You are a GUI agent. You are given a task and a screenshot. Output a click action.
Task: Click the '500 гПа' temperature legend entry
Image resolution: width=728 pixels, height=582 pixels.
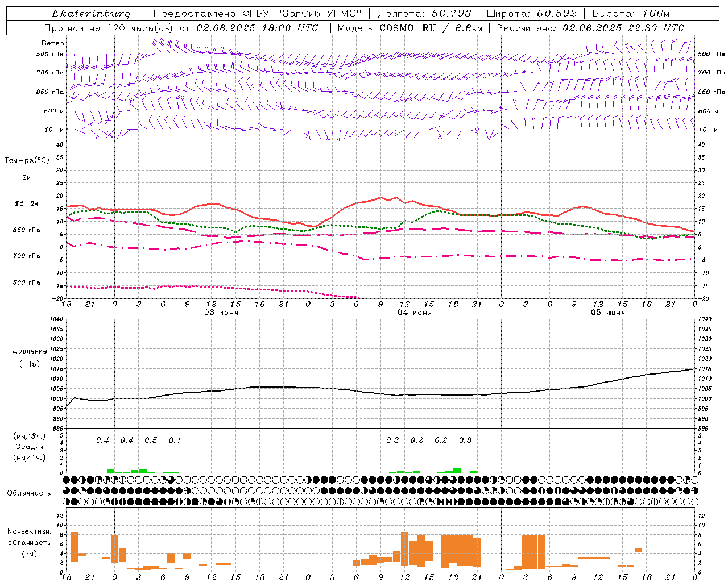click(x=27, y=282)
